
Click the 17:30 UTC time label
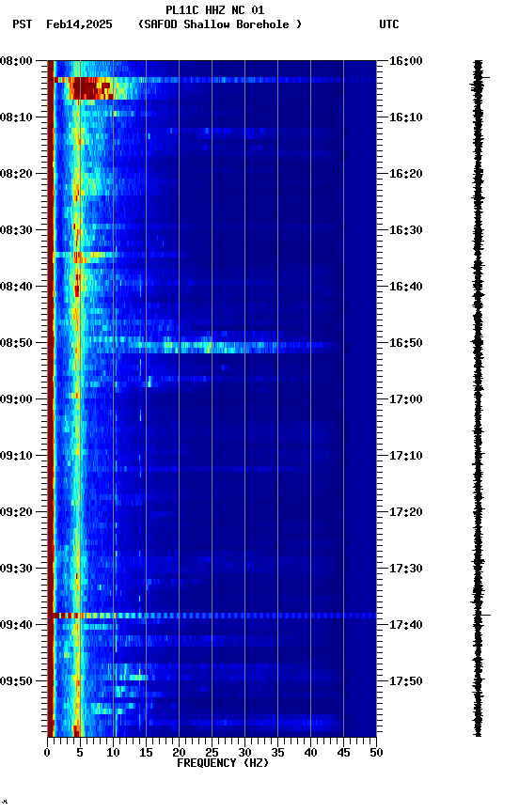(406, 569)
